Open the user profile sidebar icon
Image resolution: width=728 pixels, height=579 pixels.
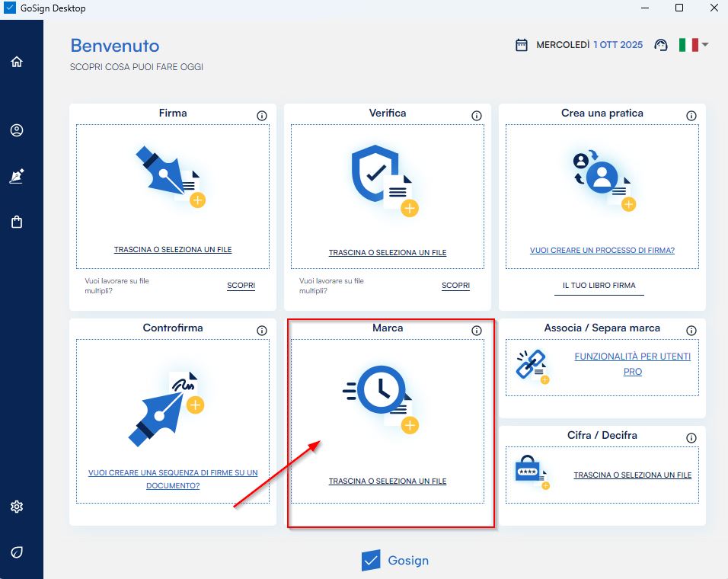(x=17, y=130)
